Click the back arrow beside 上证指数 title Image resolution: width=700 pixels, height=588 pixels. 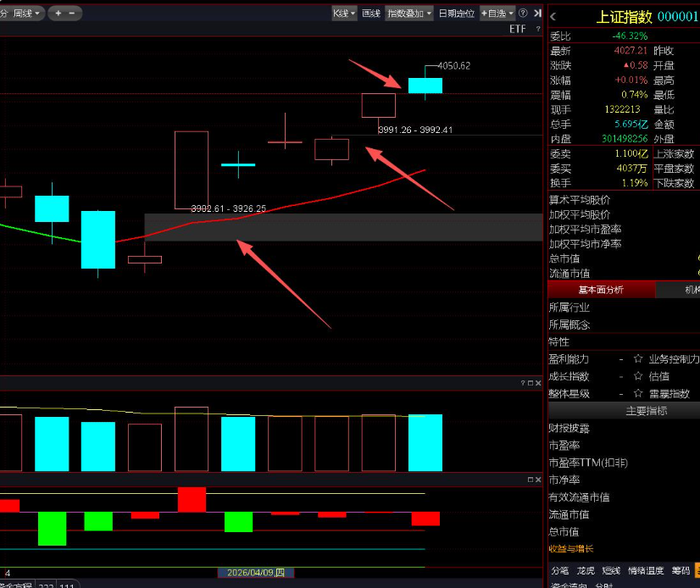553,16
